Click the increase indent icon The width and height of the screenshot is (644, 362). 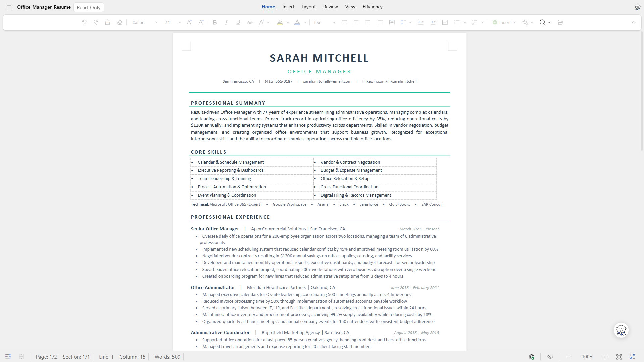coord(433,22)
